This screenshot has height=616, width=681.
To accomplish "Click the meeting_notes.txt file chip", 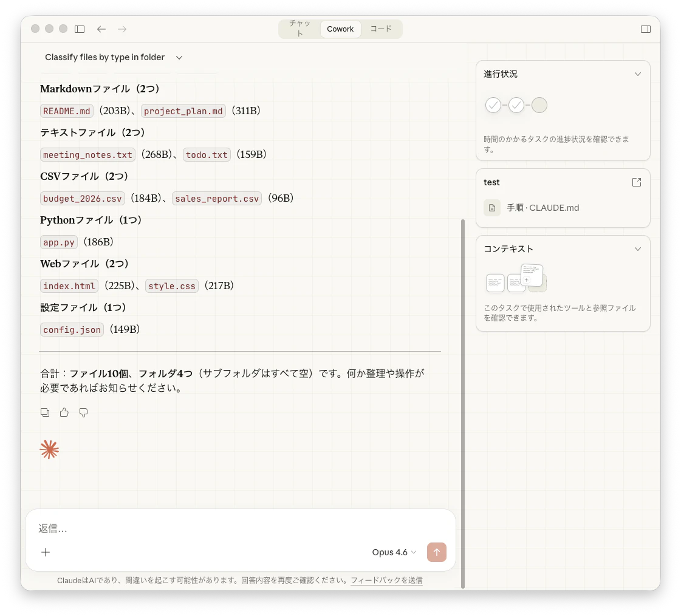I will (x=87, y=155).
